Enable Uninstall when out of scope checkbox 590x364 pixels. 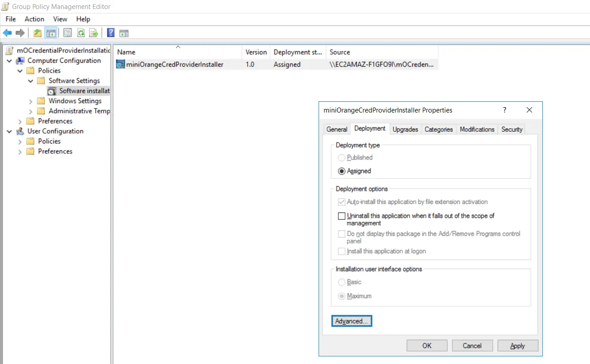[x=342, y=216]
